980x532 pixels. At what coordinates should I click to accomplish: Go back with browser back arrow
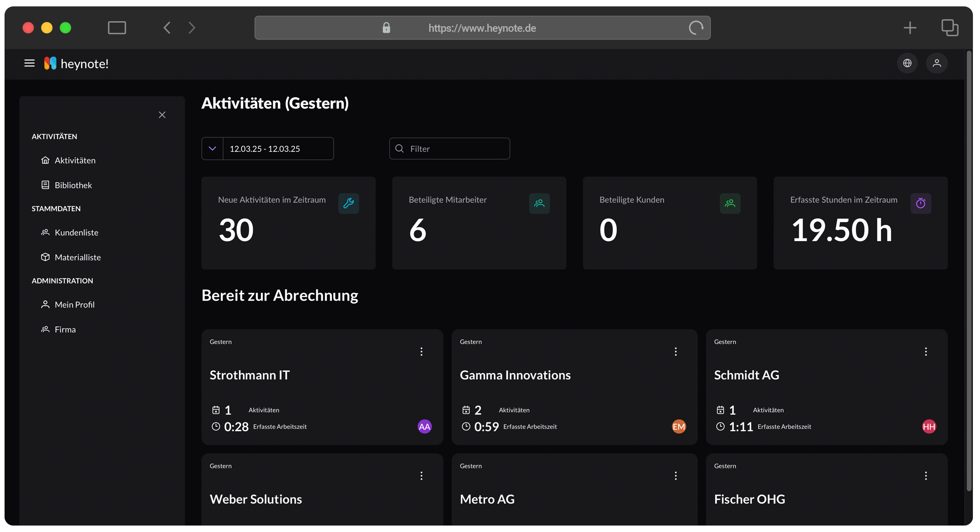click(x=167, y=28)
